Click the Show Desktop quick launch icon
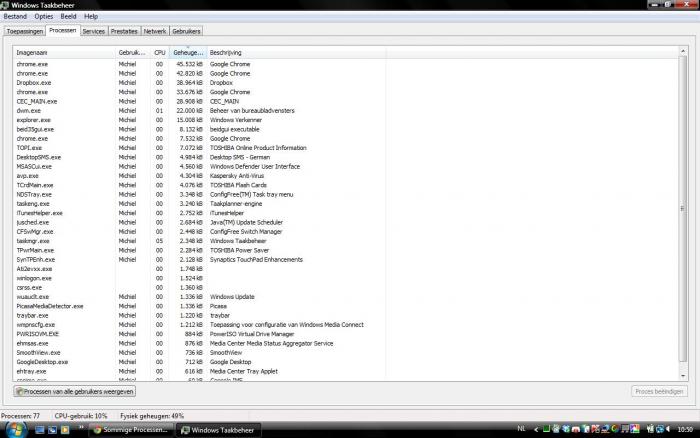The image size is (700, 438). pyautogui.click(x=40, y=430)
